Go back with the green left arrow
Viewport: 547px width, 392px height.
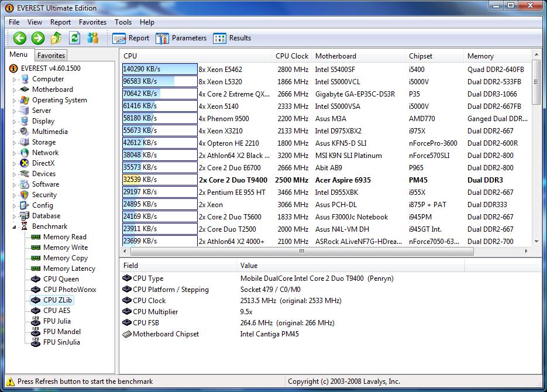(19, 37)
